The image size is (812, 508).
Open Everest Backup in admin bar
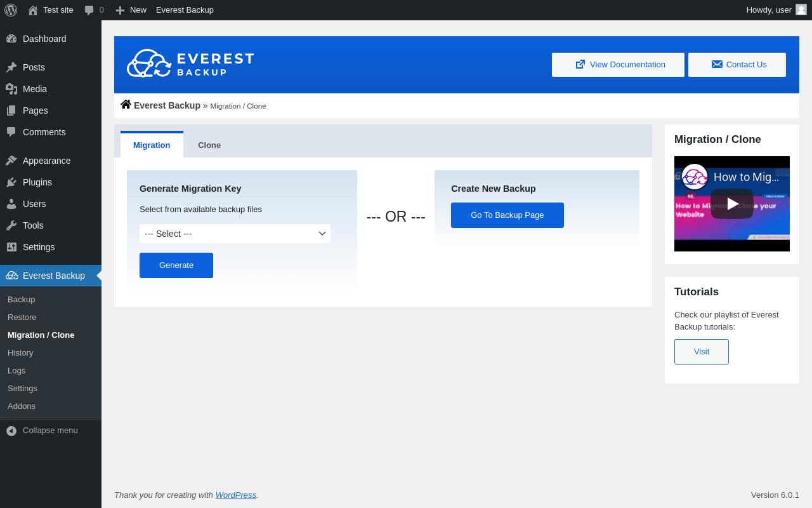(185, 10)
